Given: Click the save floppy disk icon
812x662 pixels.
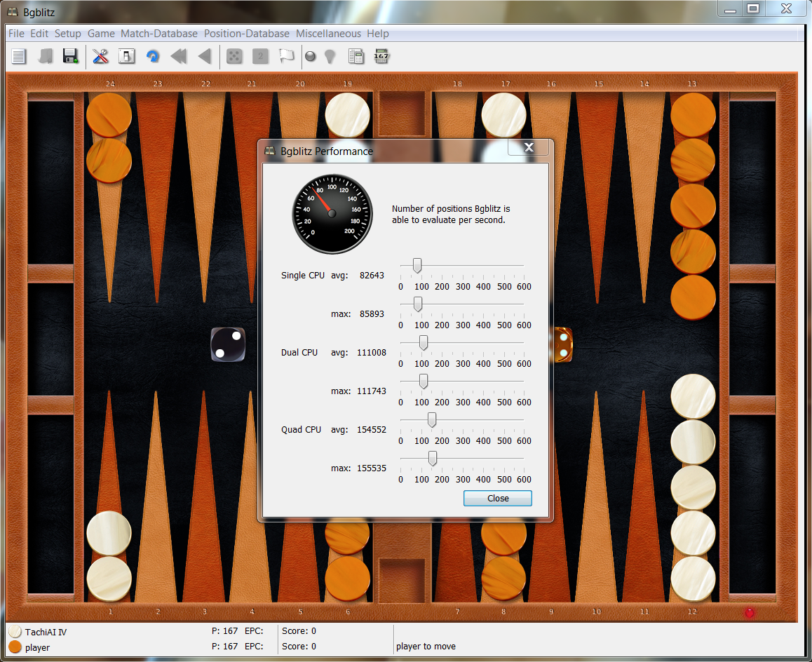Looking at the screenshot, I should (70, 56).
